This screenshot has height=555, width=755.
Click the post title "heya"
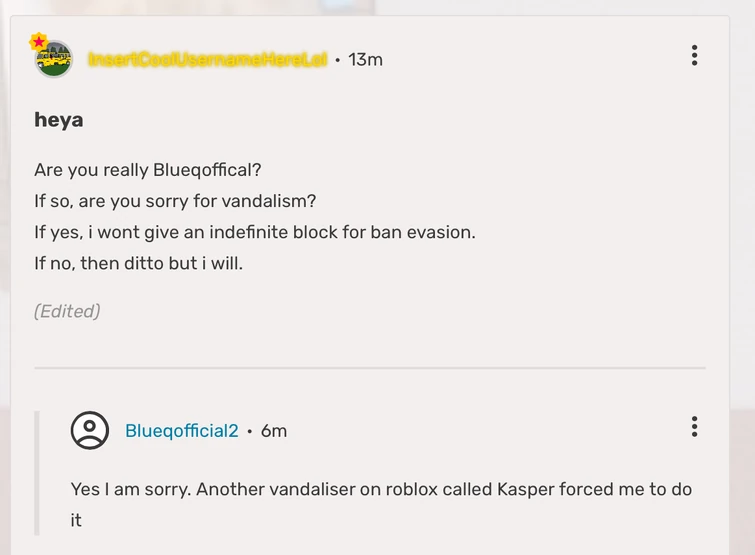(x=59, y=120)
